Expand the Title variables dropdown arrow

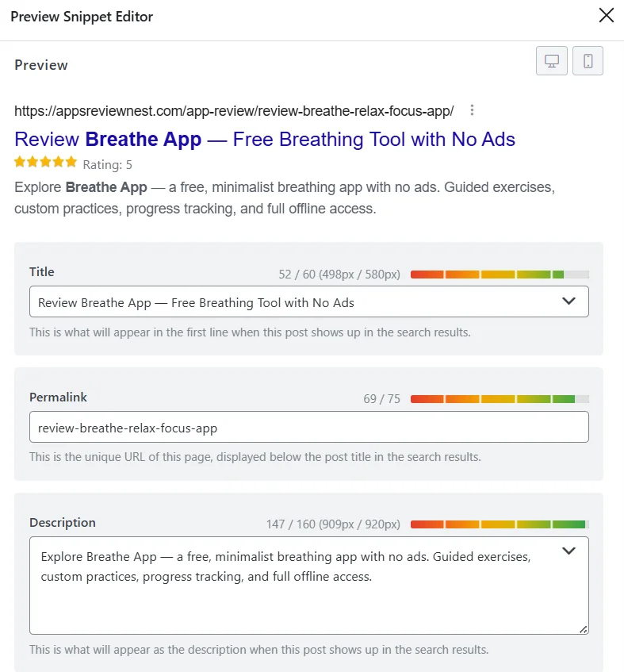[568, 301]
